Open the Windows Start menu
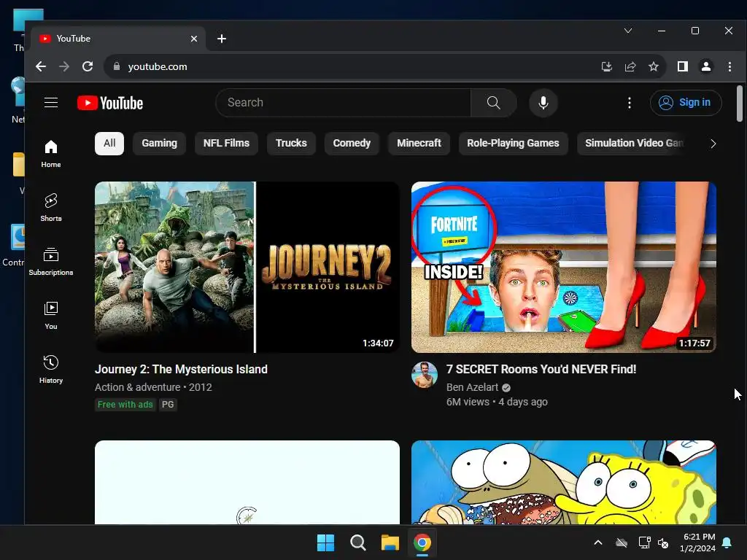747x560 pixels. coord(326,542)
